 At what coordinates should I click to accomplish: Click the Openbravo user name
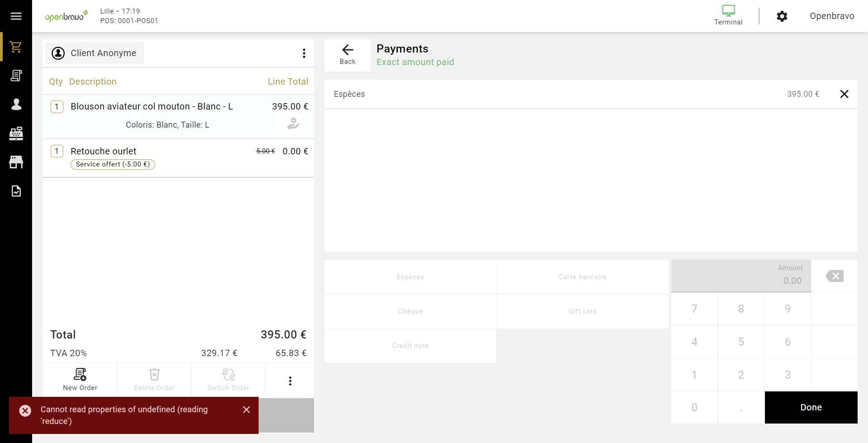point(831,16)
